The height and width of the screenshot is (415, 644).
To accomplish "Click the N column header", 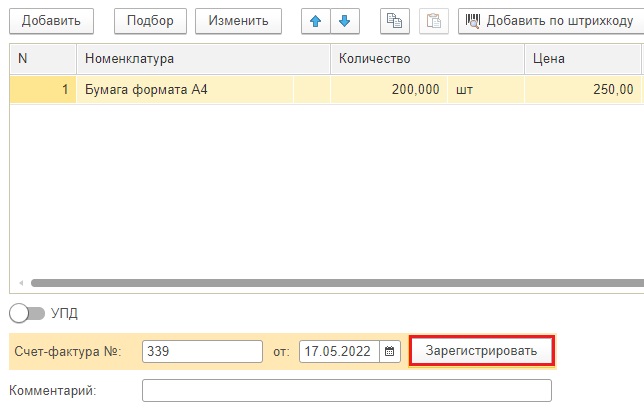I will click(x=43, y=59).
